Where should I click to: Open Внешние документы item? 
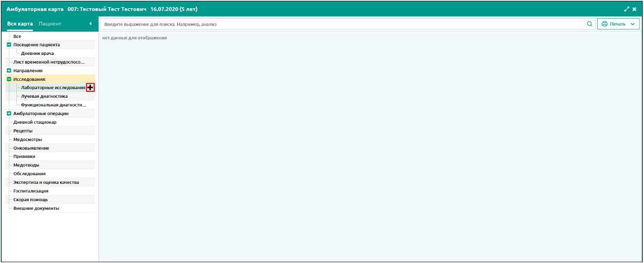click(36, 208)
